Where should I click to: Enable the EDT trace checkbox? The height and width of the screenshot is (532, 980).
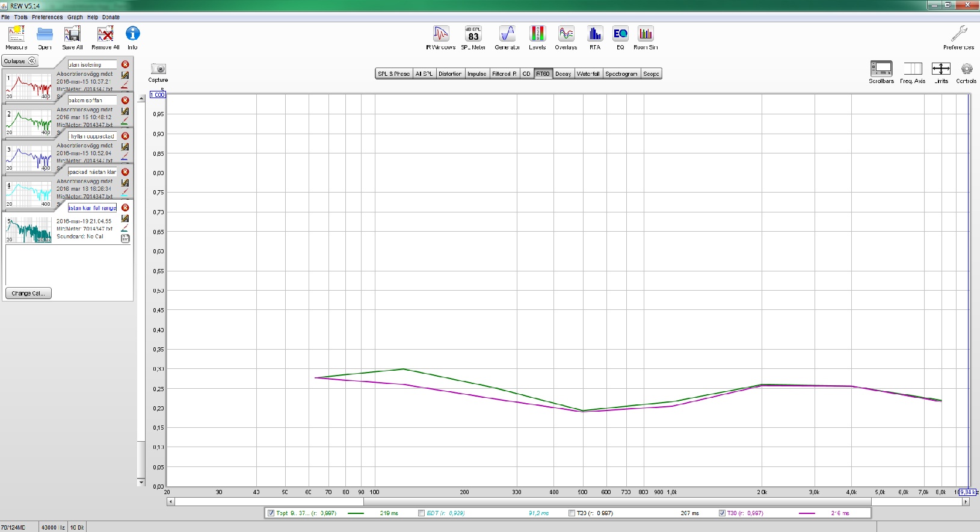point(422,513)
